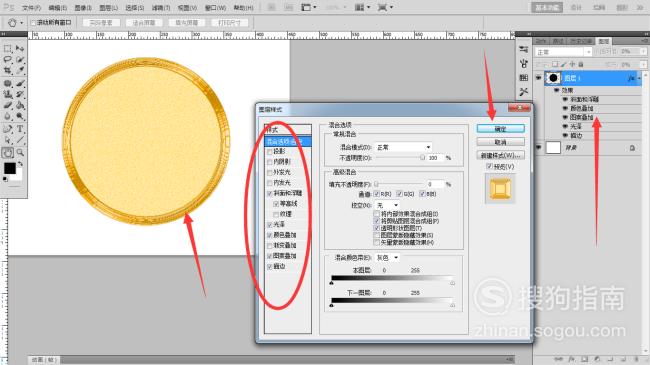
Task: Open the Layers panel blend mode dropdown
Action: (563, 52)
